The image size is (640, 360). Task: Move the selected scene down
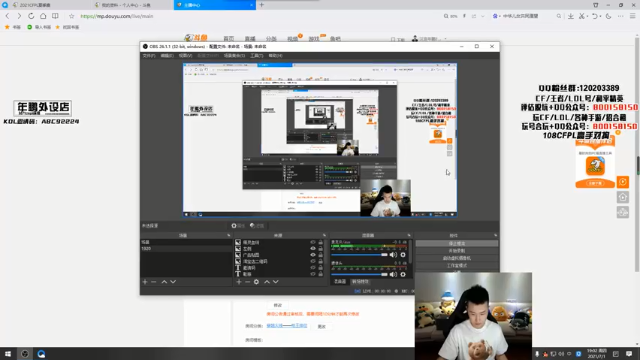click(x=173, y=282)
